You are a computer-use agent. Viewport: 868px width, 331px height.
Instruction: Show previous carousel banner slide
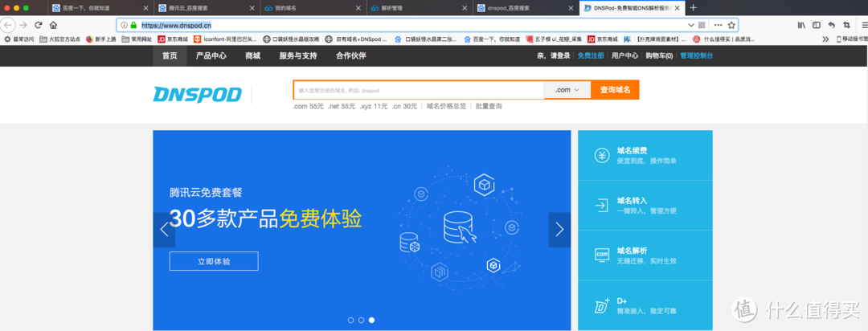click(164, 230)
